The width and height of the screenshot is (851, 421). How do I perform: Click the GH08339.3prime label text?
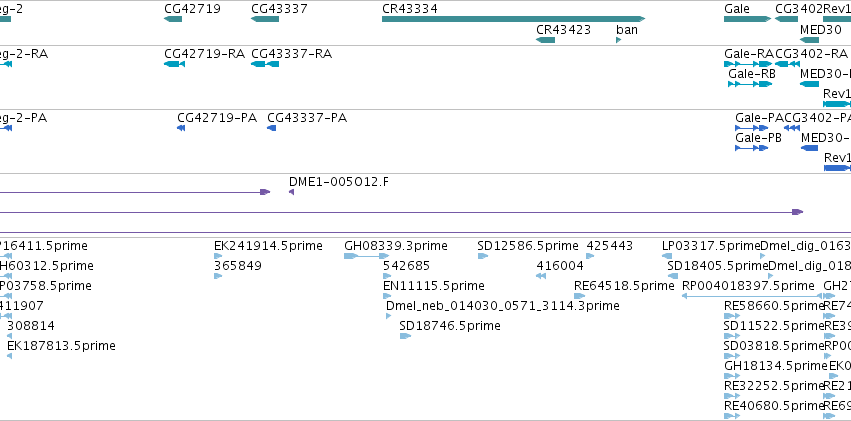click(x=396, y=246)
